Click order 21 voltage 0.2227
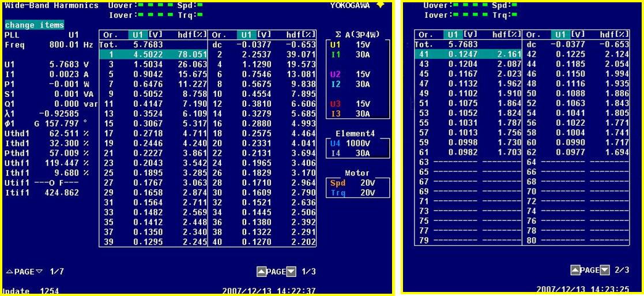Viewport: 644px width, 296px height. click(148, 153)
